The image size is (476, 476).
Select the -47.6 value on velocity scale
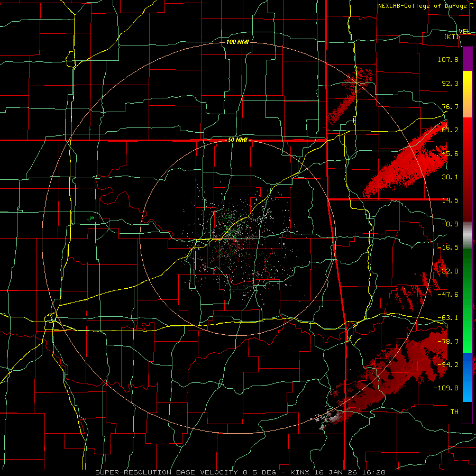pyautogui.click(x=448, y=295)
